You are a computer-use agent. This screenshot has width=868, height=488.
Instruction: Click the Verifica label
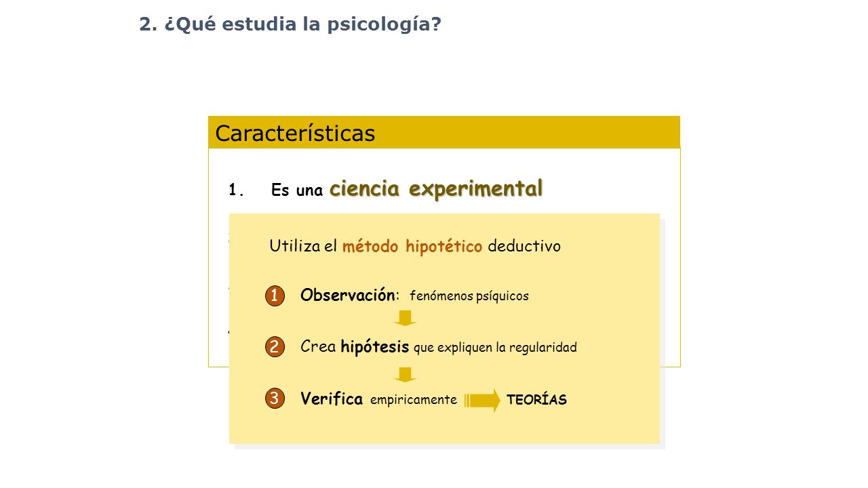point(332,399)
